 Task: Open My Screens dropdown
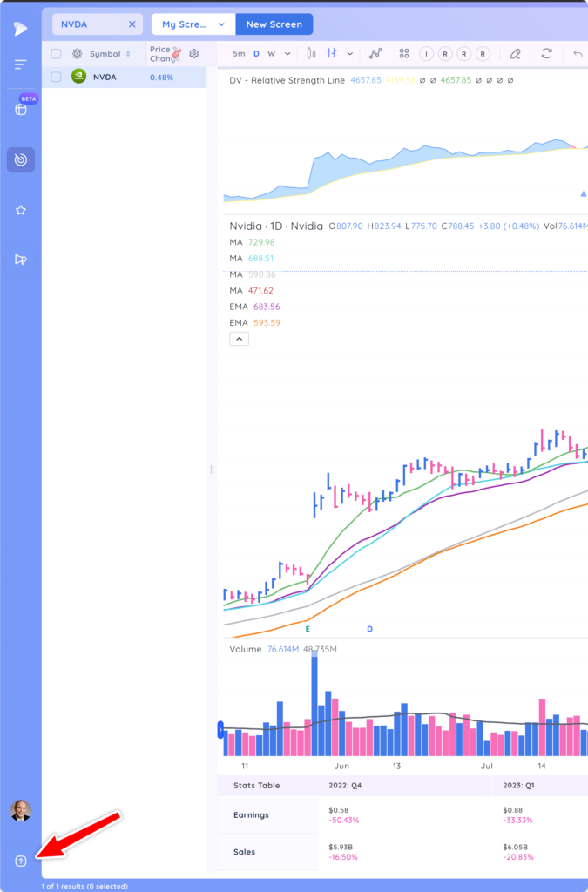[x=193, y=24]
